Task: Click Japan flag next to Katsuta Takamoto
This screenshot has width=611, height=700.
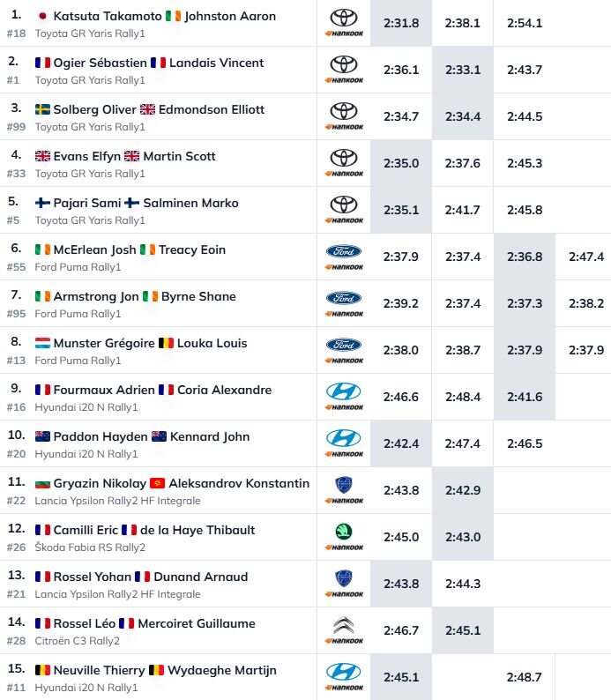Action: [42, 17]
